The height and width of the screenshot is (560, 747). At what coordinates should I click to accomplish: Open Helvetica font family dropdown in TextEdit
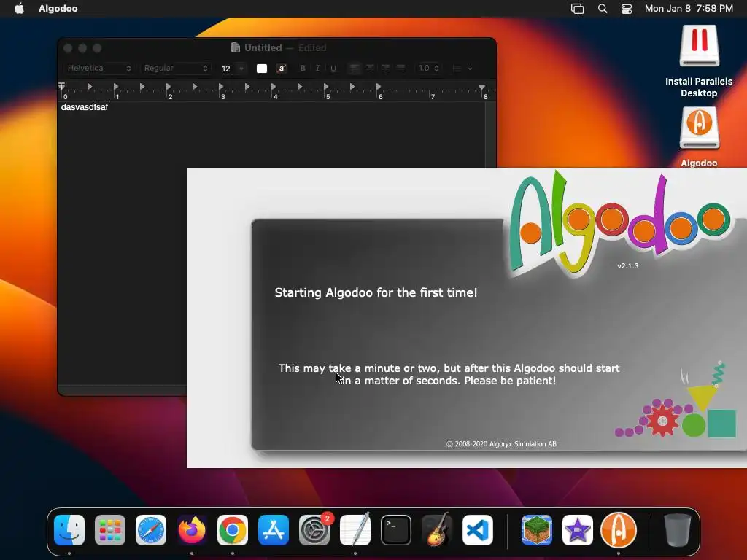(x=98, y=68)
